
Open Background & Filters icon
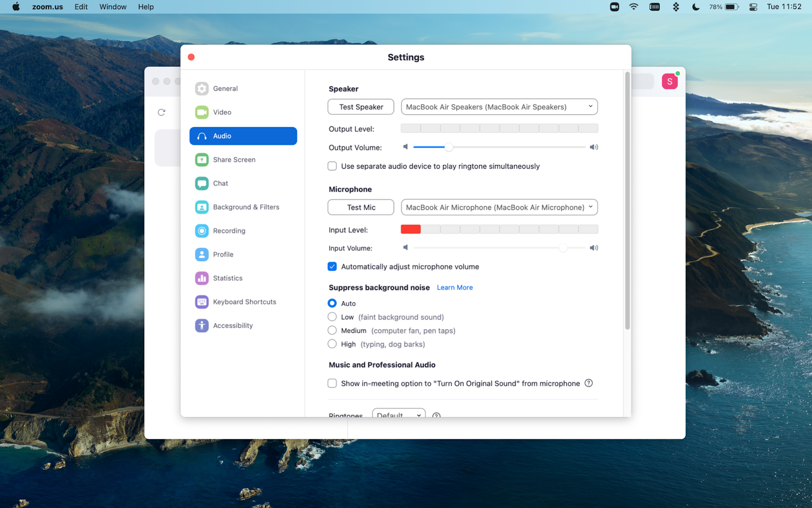pyautogui.click(x=201, y=207)
